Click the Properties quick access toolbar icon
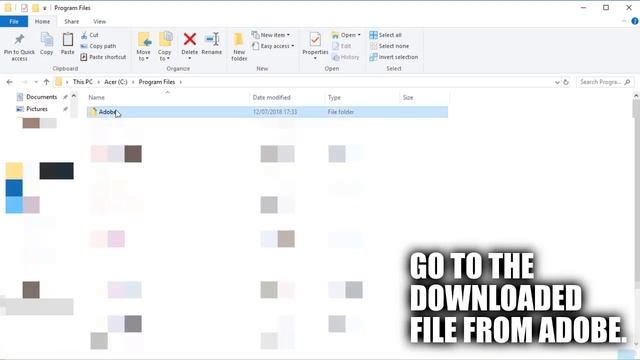Screen dimensions: 640x360 coord(24,8)
